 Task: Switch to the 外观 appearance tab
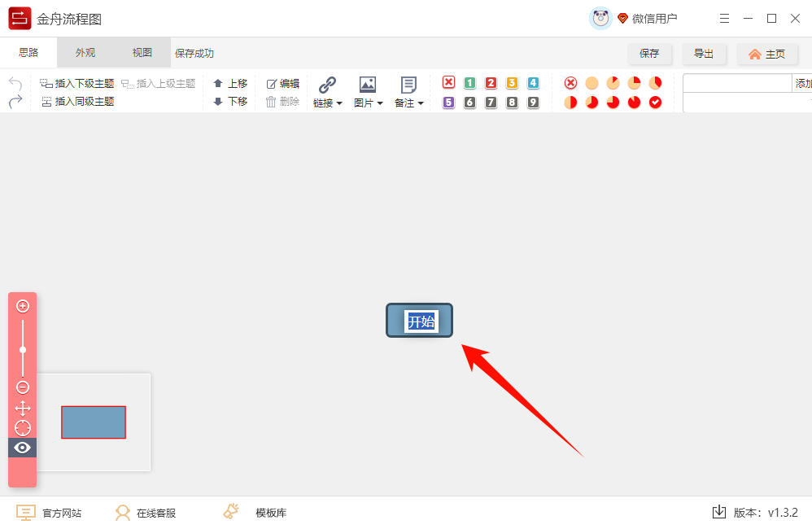point(85,51)
